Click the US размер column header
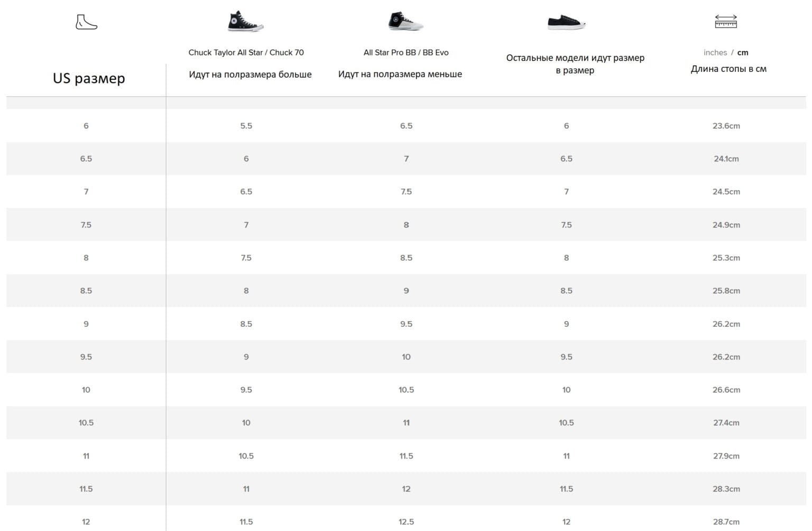This screenshot has height=531, width=812. (89, 78)
